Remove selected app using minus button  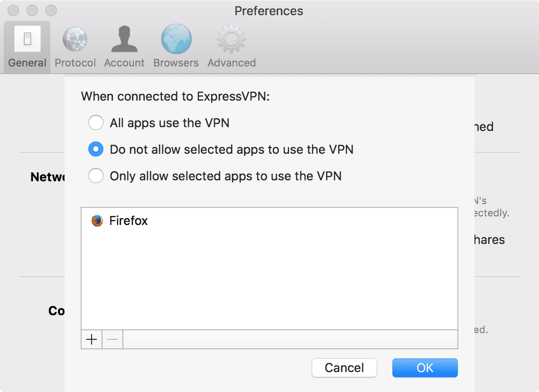pyautogui.click(x=112, y=339)
